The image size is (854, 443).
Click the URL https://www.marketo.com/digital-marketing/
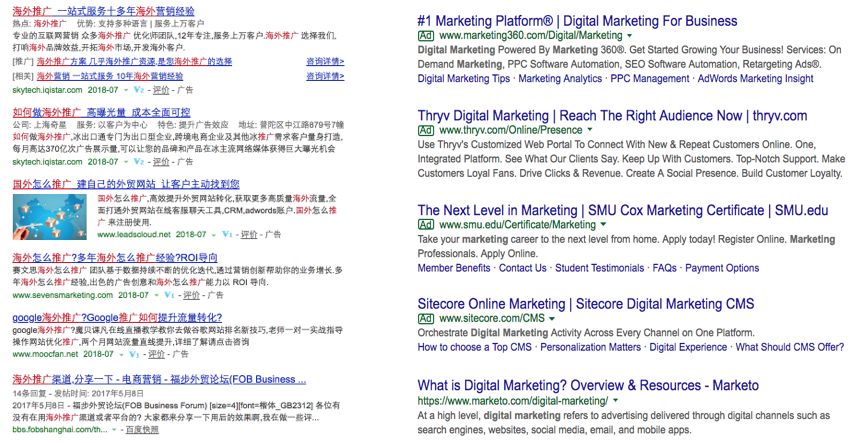click(513, 400)
